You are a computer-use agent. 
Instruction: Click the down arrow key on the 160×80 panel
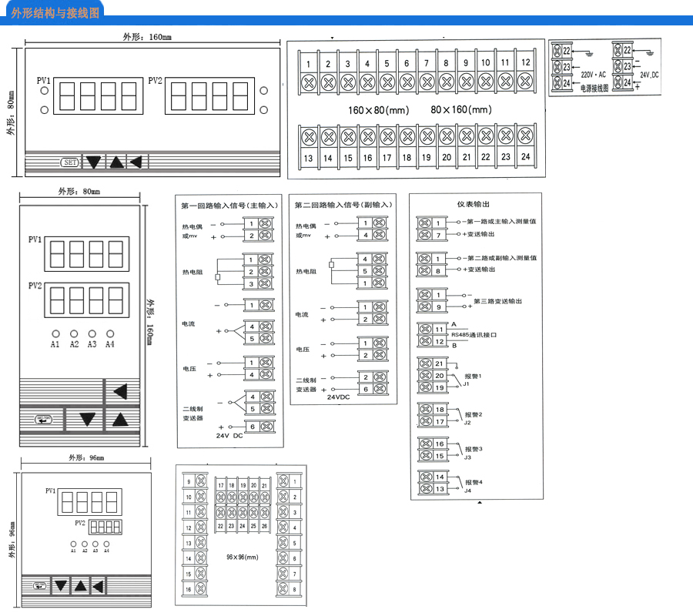[x=93, y=162]
